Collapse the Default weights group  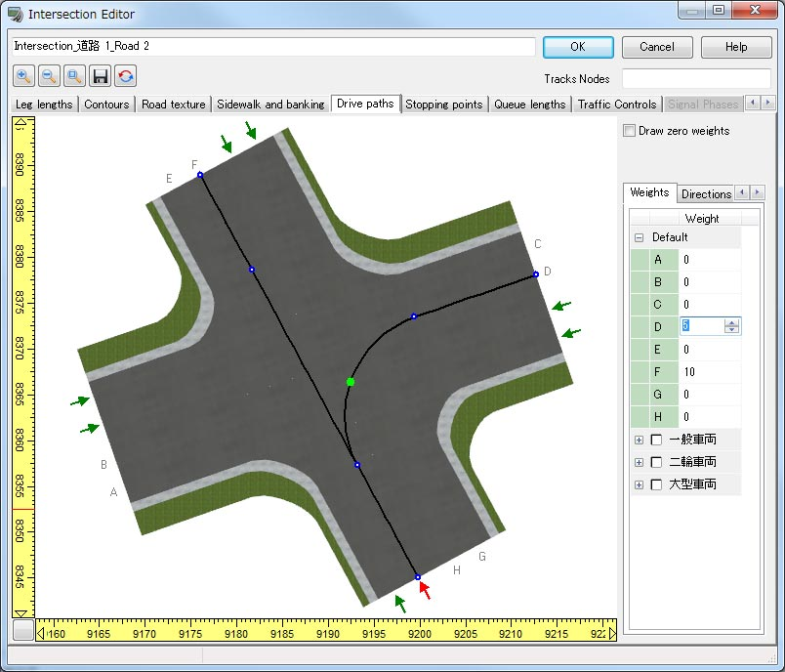(639, 237)
